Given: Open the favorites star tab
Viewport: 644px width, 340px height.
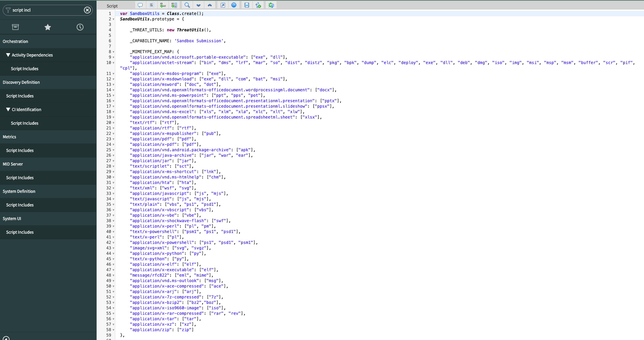Looking at the screenshot, I should [48, 27].
